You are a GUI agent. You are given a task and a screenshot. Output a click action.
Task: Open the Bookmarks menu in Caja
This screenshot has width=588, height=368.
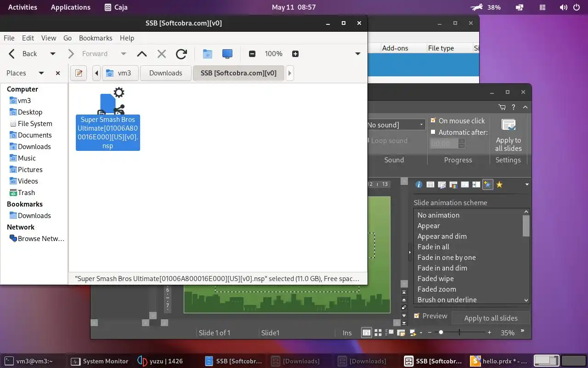point(96,38)
